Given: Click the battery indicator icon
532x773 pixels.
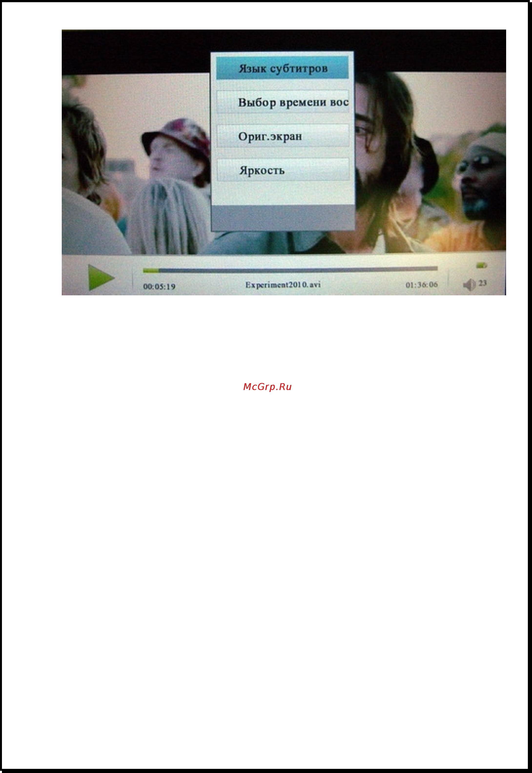Looking at the screenshot, I should click(x=482, y=265).
